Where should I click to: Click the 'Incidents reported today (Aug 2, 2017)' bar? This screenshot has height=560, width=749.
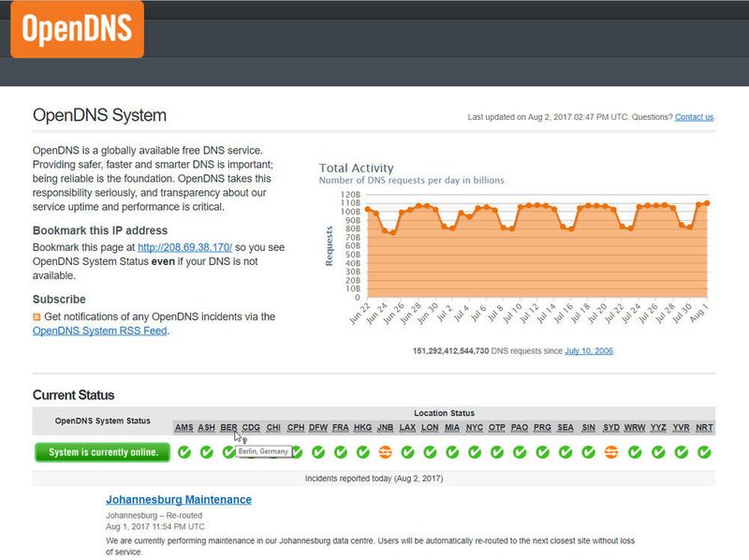[374, 479]
